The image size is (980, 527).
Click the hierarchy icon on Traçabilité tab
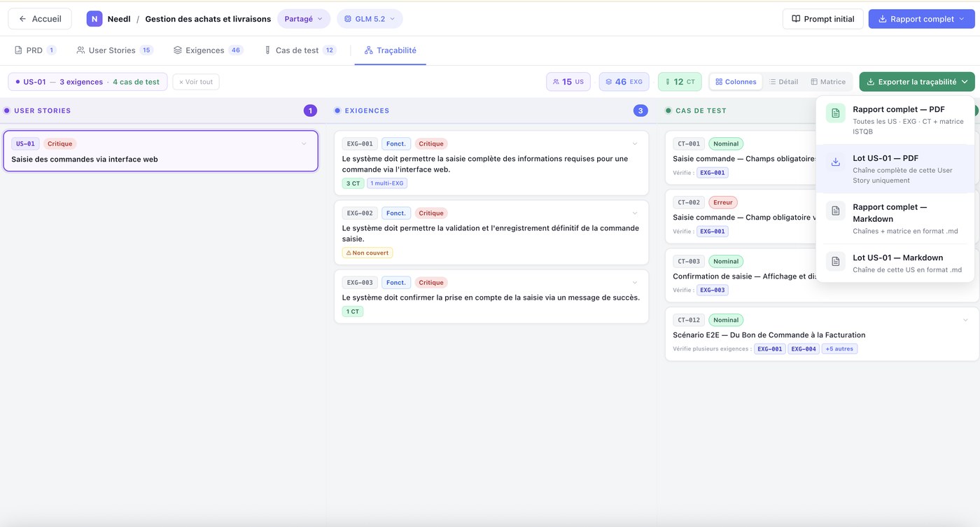click(x=369, y=50)
